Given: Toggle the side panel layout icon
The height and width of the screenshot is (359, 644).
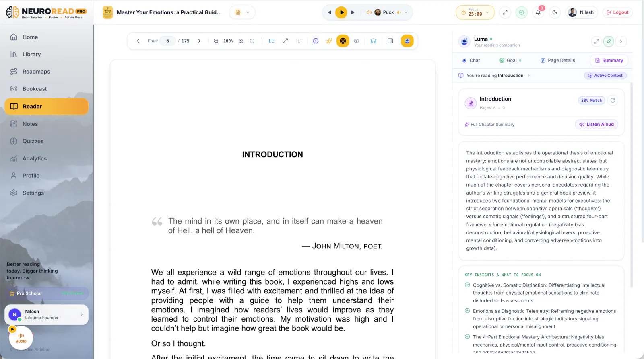Looking at the screenshot, I should (x=390, y=41).
